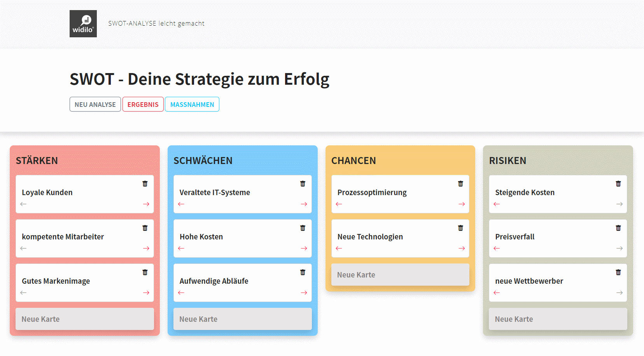Click Neue Karte input under Risiken
This screenshot has height=356, width=644.
(x=558, y=319)
